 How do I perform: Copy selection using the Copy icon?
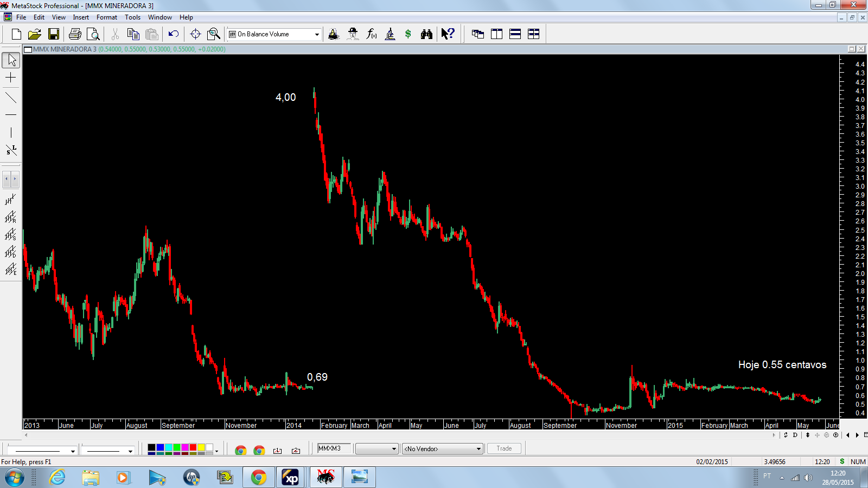133,34
